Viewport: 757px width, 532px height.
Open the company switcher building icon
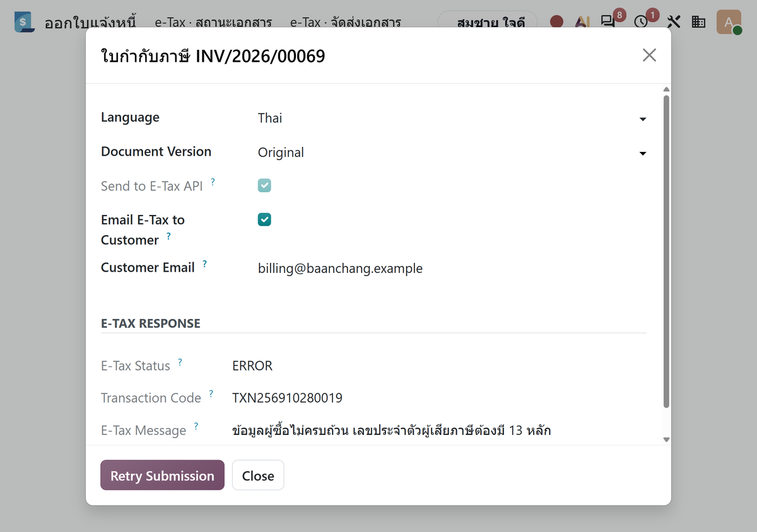pyautogui.click(x=698, y=22)
